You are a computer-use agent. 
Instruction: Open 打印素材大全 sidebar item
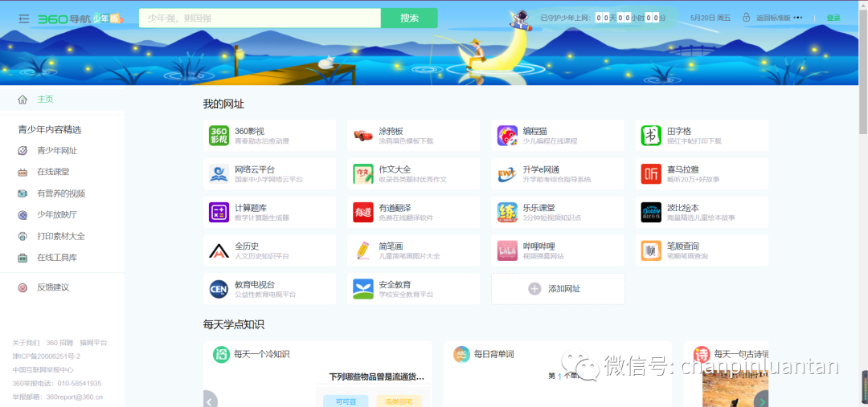coord(62,236)
